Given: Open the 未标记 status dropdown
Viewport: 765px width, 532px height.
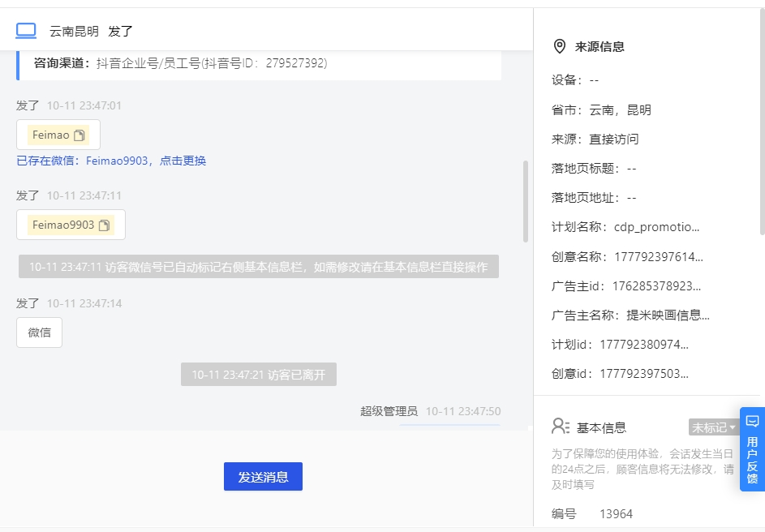Looking at the screenshot, I should (x=713, y=427).
